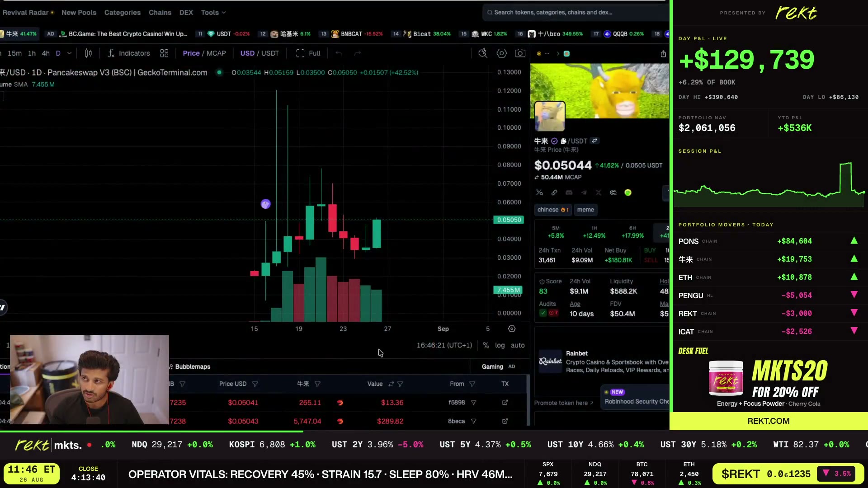Open the f5898 transaction external link

pos(505,403)
